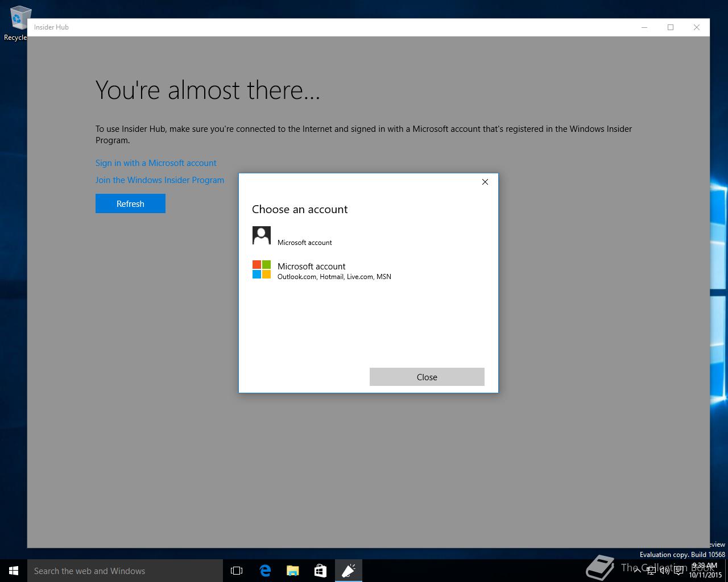Open Sign in with a Microsoft account link
This screenshot has height=582, width=728.
coord(156,163)
